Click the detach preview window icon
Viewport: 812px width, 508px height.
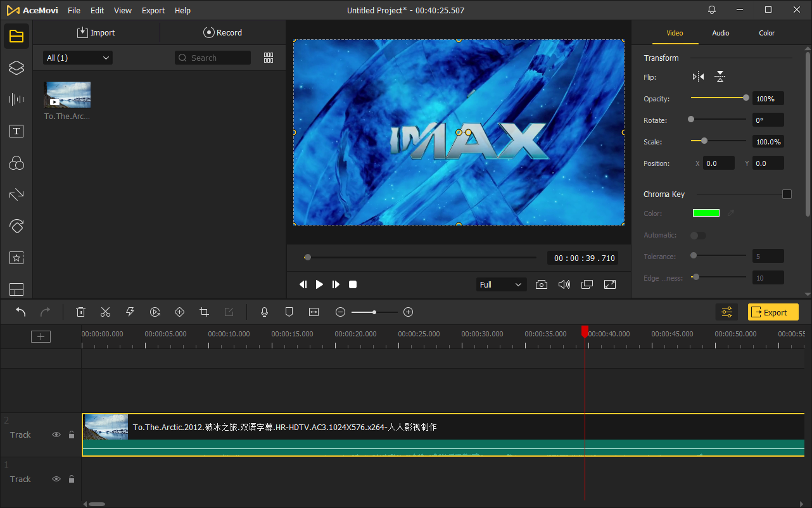coord(587,284)
